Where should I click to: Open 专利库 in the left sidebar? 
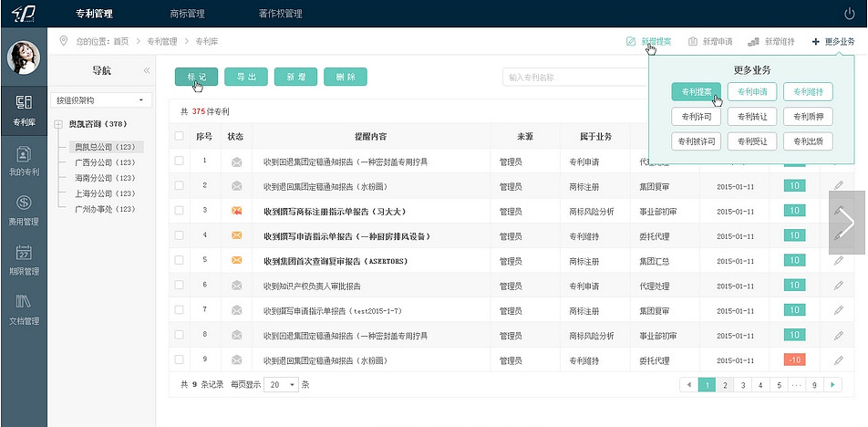24,109
